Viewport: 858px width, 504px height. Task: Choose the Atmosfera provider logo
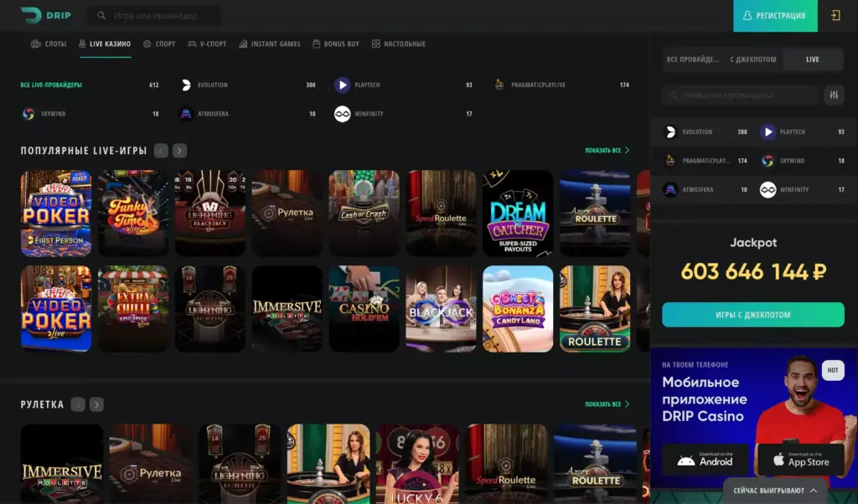coord(186,114)
